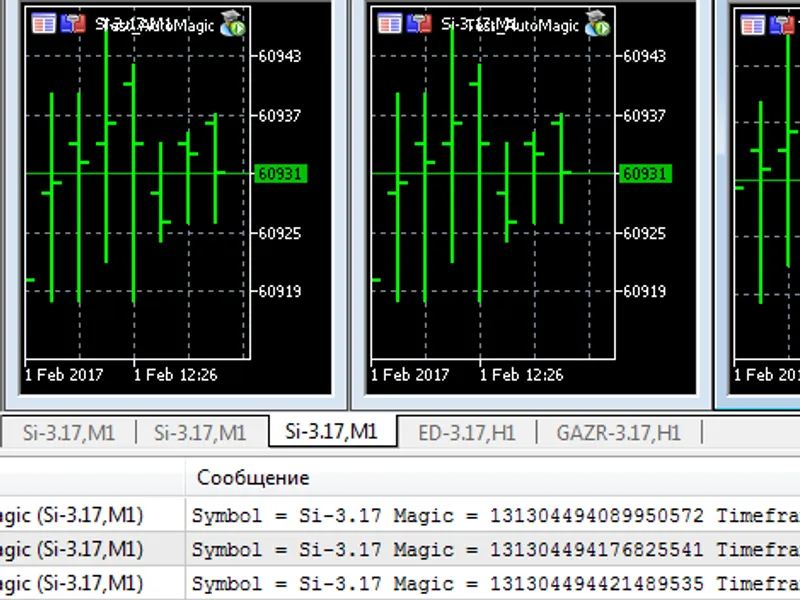Open One Click Trading panel on second chart
The height and width of the screenshot is (600, 800).
(389, 24)
